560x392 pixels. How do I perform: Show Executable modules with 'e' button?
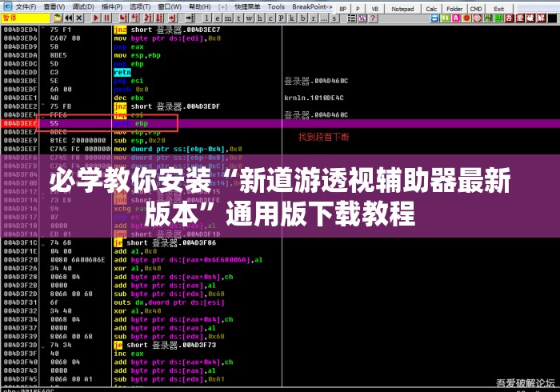(x=218, y=18)
